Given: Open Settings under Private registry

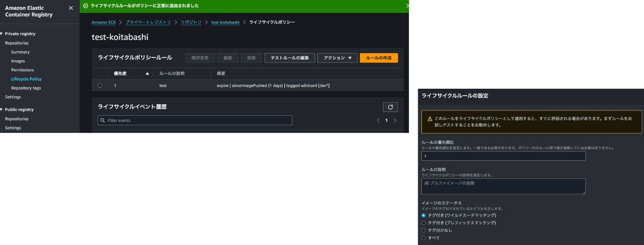Looking at the screenshot, I should [x=13, y=97].
